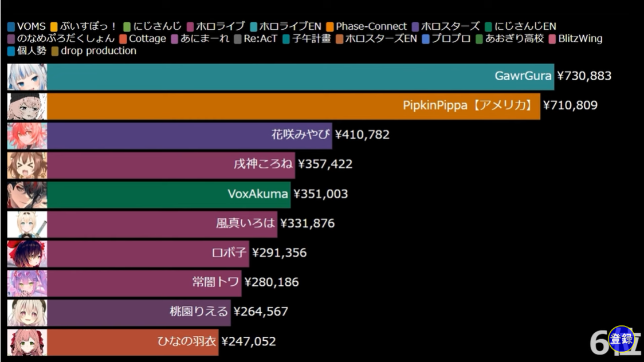Click the Cottage legend color swatch
Image resolution: width=644 pixels, height=362 pixels.
point(123,39)
